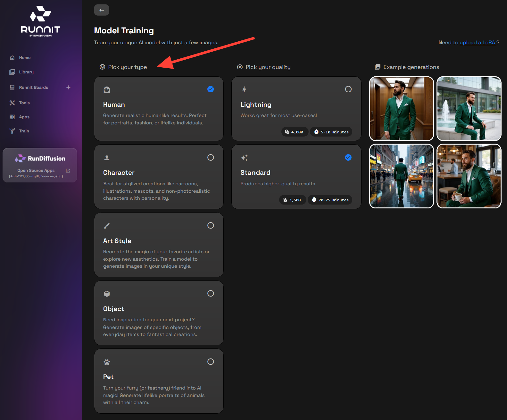
Task: Open external link icon for Open Source Apps
Action: (68, 171)
